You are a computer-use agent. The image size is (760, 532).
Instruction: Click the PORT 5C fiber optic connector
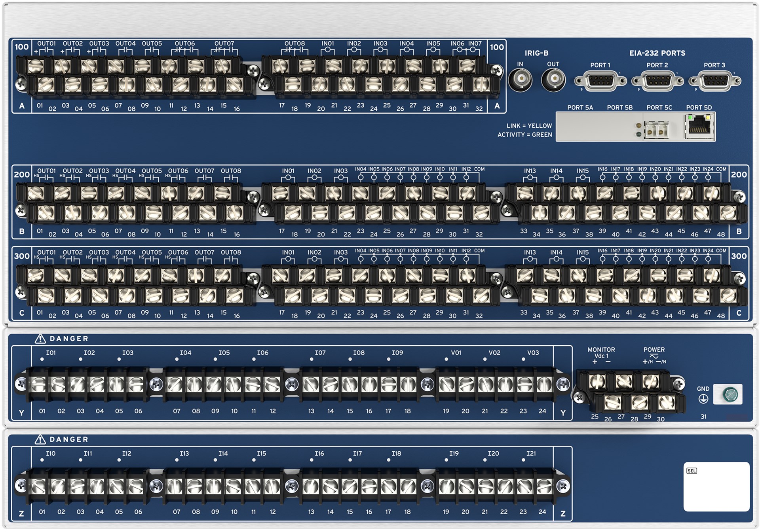tap(656, 130)
